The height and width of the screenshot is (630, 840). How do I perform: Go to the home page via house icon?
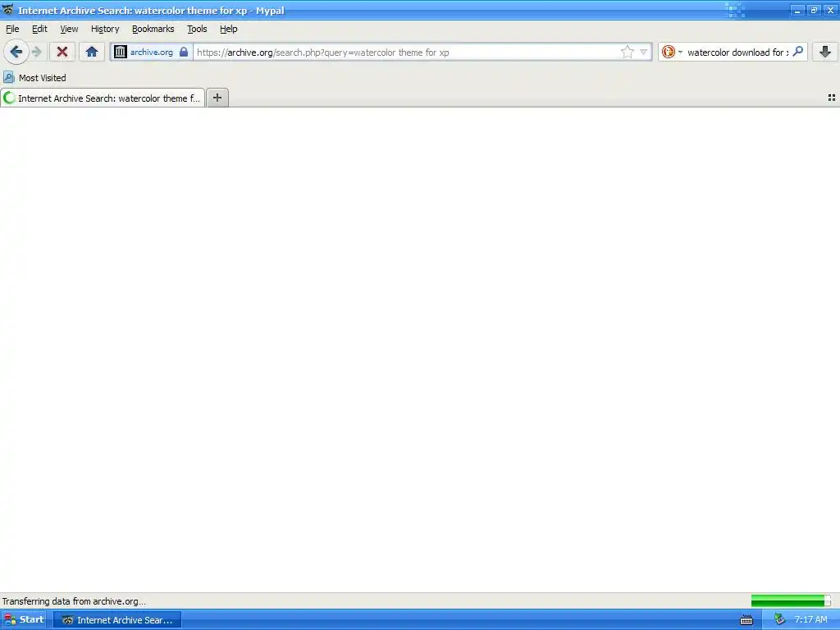coord(92,52)
